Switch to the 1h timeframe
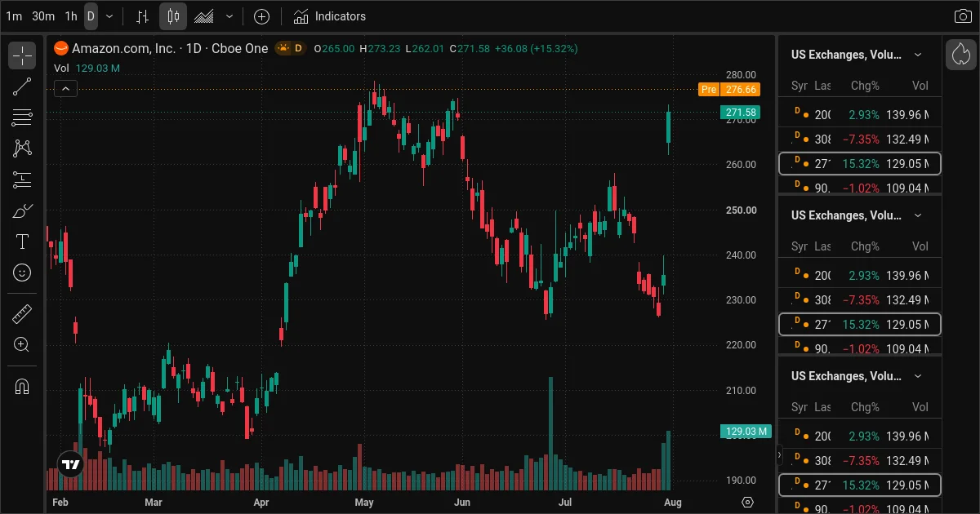Image resolution: width=980 pixels, height=514 pixels. pyautogui.click(x=71, y=16)
